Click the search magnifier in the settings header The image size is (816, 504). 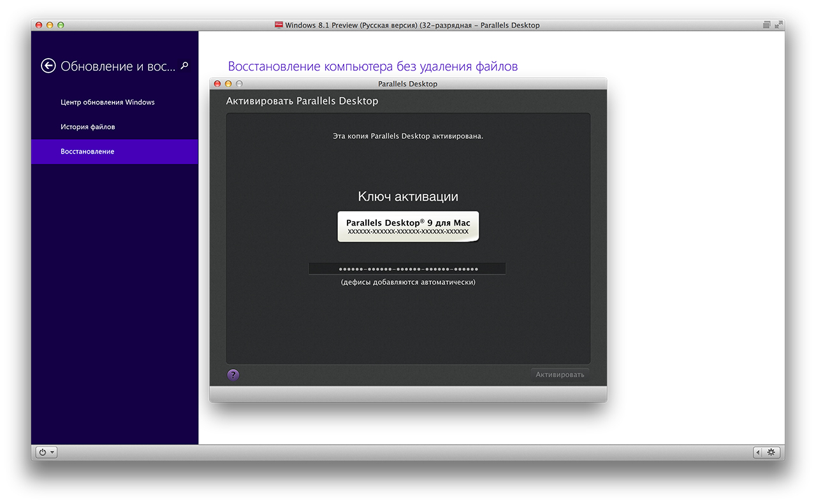click(185, 65)
